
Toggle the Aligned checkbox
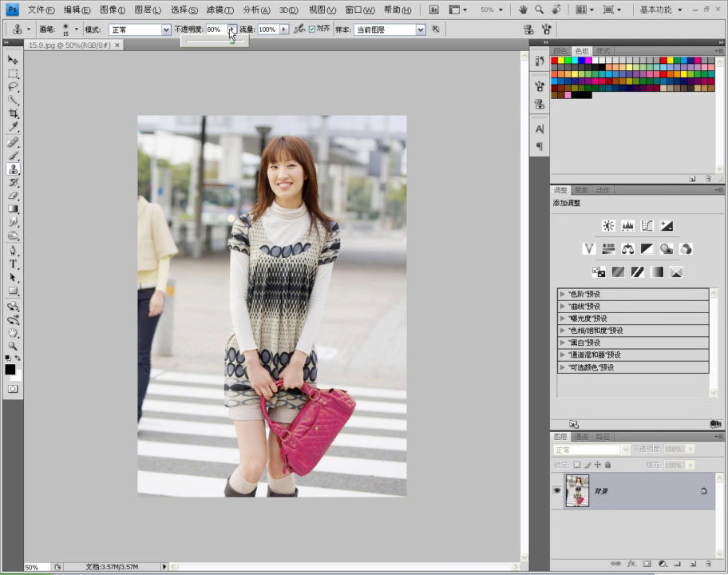[x=312, y=30]
